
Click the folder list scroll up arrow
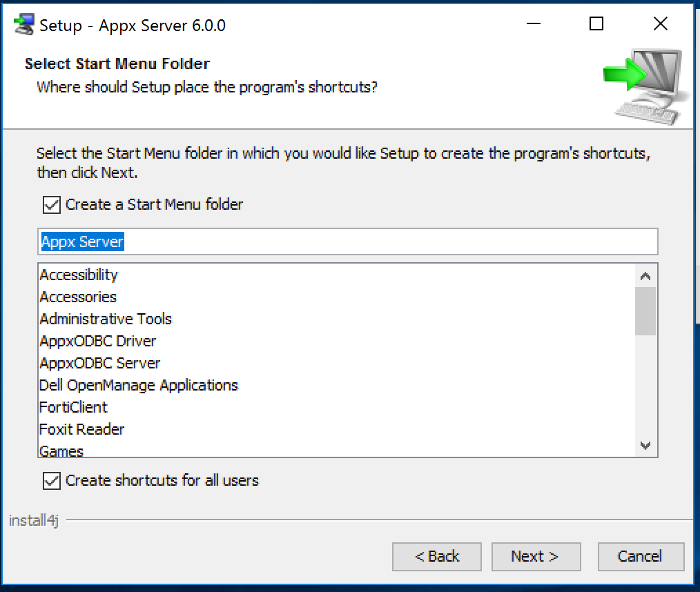pyautogui.click(x=645, y=276)
